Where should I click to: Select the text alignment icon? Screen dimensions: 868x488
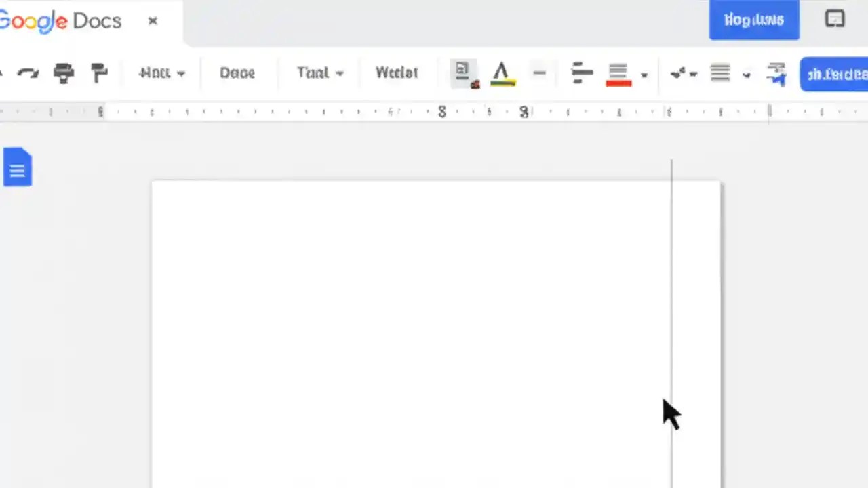point(582,73)
